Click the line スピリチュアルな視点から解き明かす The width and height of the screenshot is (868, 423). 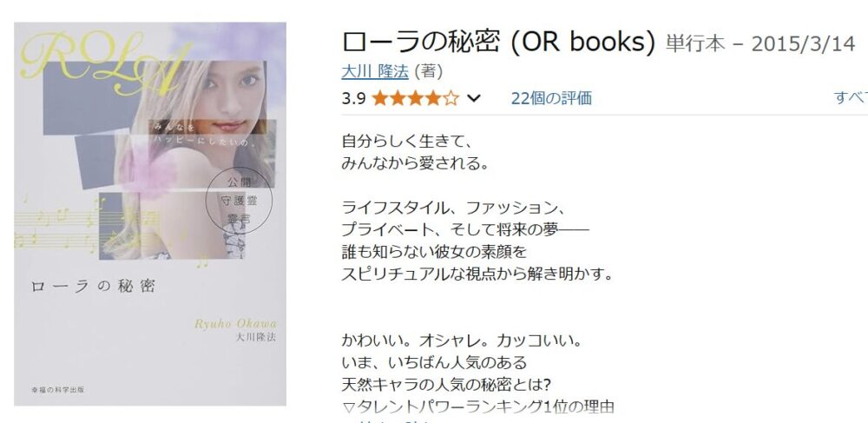coord(477,274)
